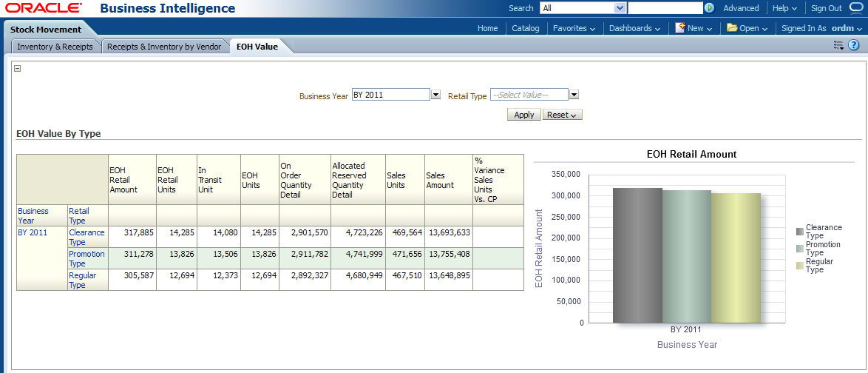Image resolution: width=868 pixels, height=373 pixels.
Task: Click the Clearance Type legend swatch
Action: click(800, 232)
